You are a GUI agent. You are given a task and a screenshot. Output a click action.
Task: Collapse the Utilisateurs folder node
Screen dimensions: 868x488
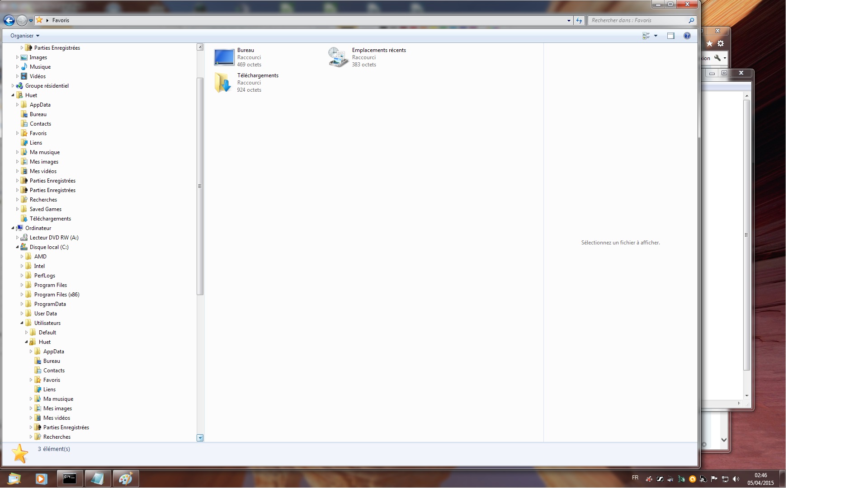pos(22,323)
